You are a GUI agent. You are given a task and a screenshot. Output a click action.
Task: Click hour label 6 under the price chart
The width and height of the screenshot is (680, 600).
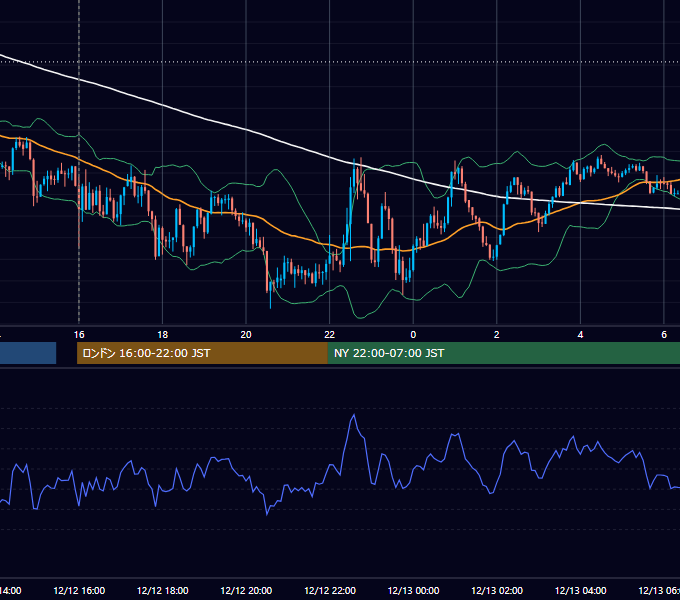pos(664,335)
